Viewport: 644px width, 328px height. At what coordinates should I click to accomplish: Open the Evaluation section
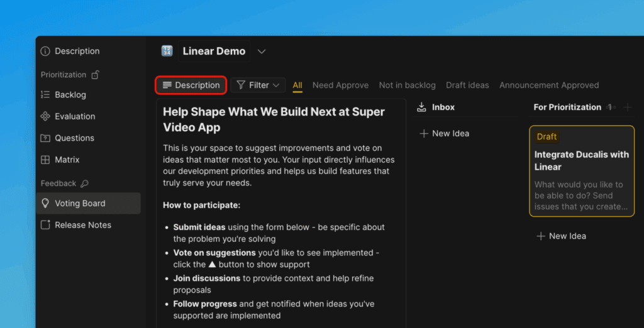click(74, 116)
